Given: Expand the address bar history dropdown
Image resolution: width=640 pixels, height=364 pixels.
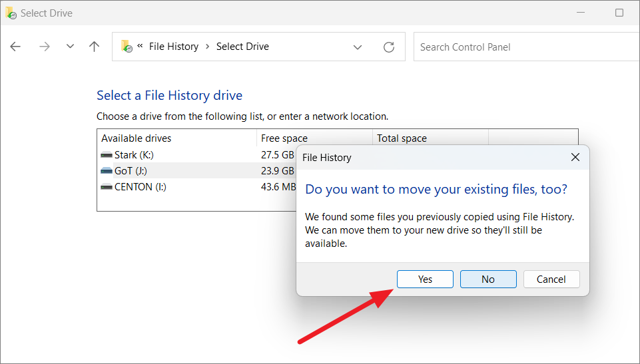Looking at the screenshot, I should click(x=358, y=47).
